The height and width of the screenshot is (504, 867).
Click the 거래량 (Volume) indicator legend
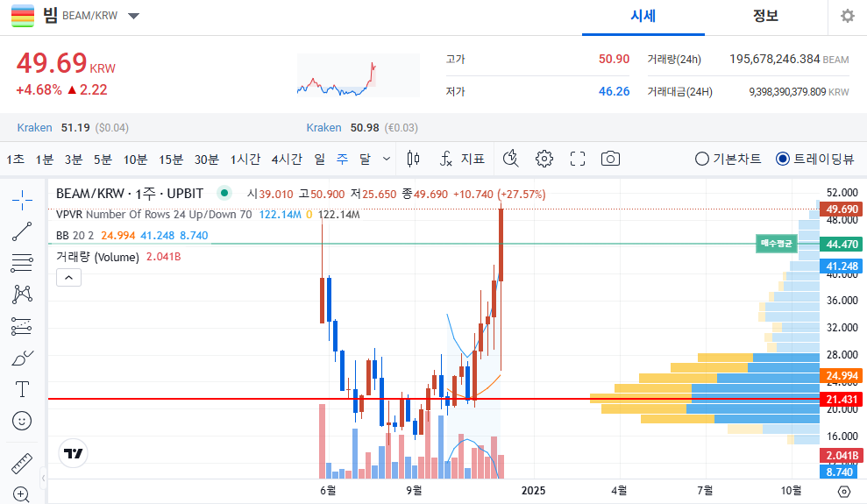(x=97, y=257)
